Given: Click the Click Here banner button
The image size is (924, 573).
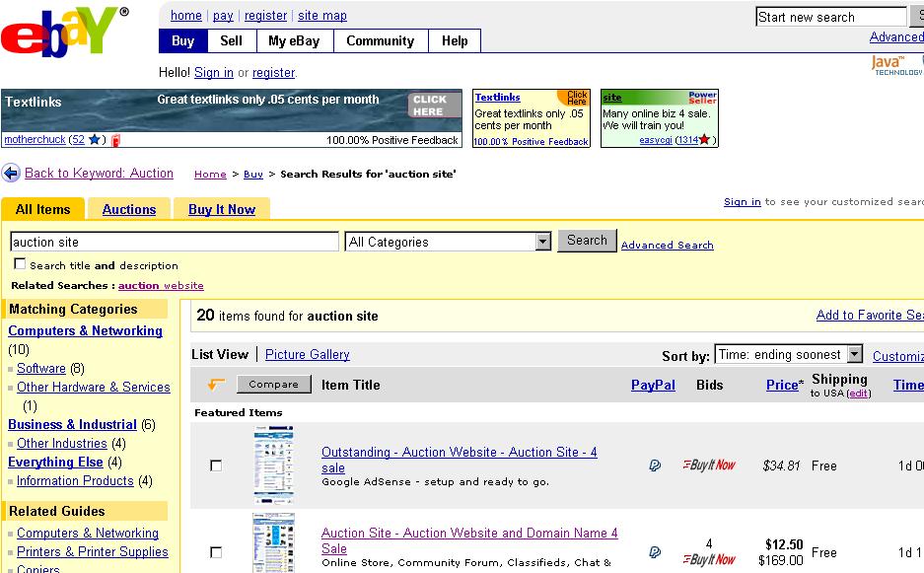Looking at the screenshot, I should (x=434, y=106).
